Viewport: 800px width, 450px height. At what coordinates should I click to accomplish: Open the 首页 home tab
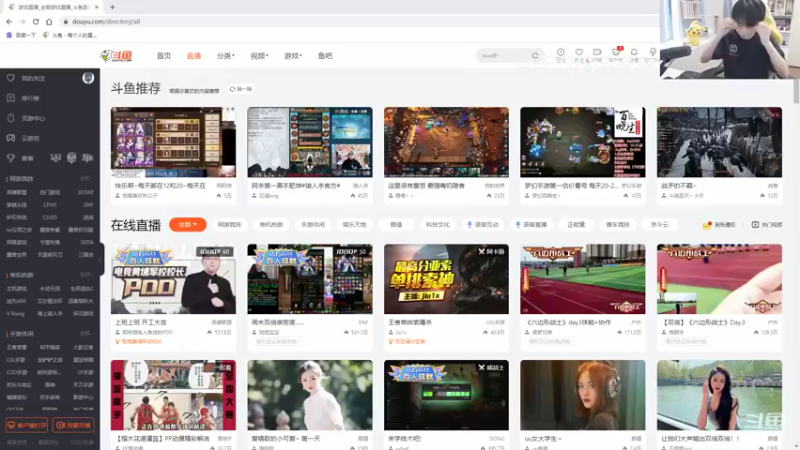point(164,56)
